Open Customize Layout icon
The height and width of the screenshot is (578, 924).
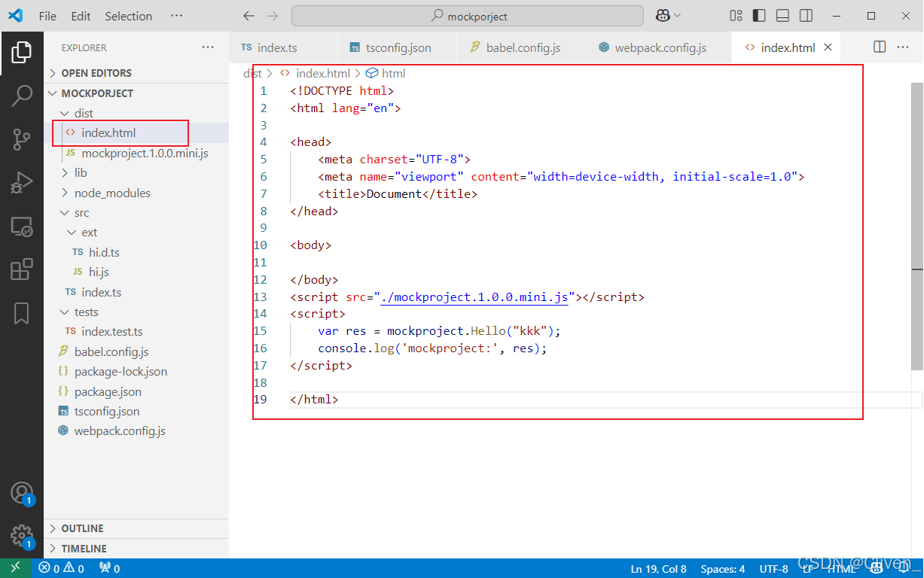(x=736, y=16)
